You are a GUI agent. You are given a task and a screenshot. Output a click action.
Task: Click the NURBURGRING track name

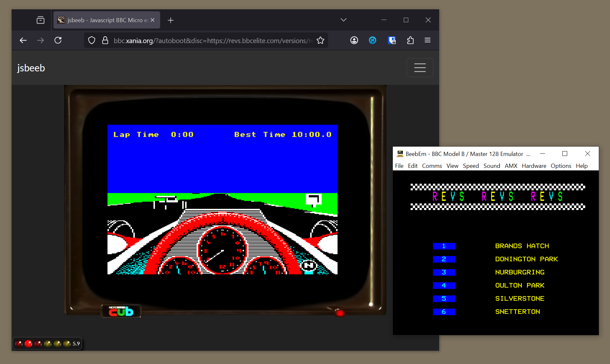520,272
